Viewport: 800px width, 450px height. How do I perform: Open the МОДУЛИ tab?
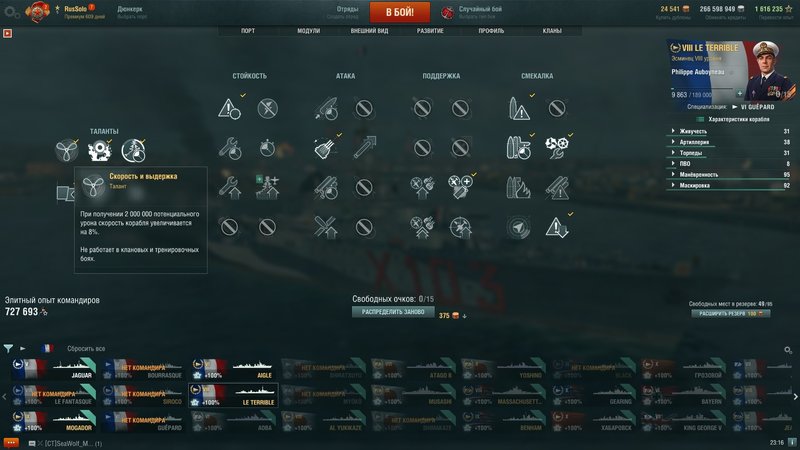[309, 31]
